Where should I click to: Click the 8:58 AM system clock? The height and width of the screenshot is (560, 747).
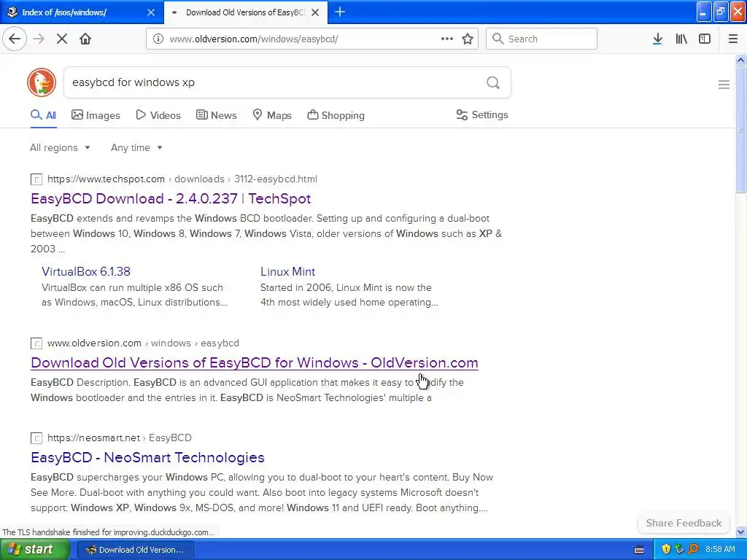720,550
